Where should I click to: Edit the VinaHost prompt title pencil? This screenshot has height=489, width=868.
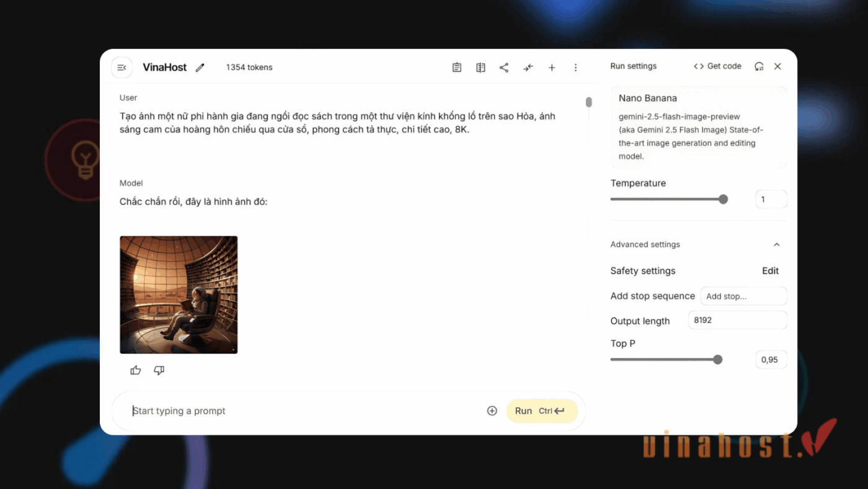click(x=200, y=68)
